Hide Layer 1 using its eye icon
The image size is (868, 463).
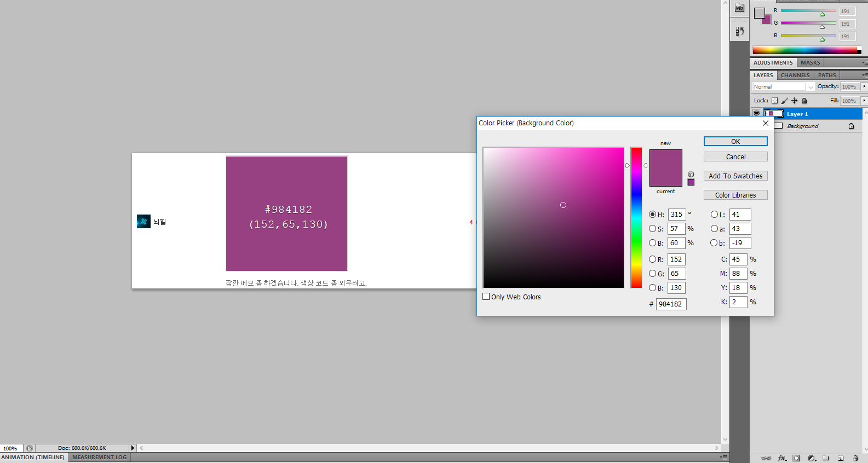(756, 114)
